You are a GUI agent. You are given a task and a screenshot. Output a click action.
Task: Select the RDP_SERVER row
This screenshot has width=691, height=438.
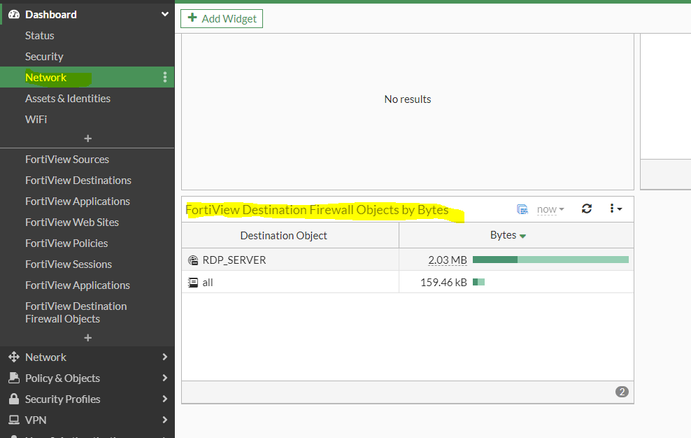coord(408,260)
